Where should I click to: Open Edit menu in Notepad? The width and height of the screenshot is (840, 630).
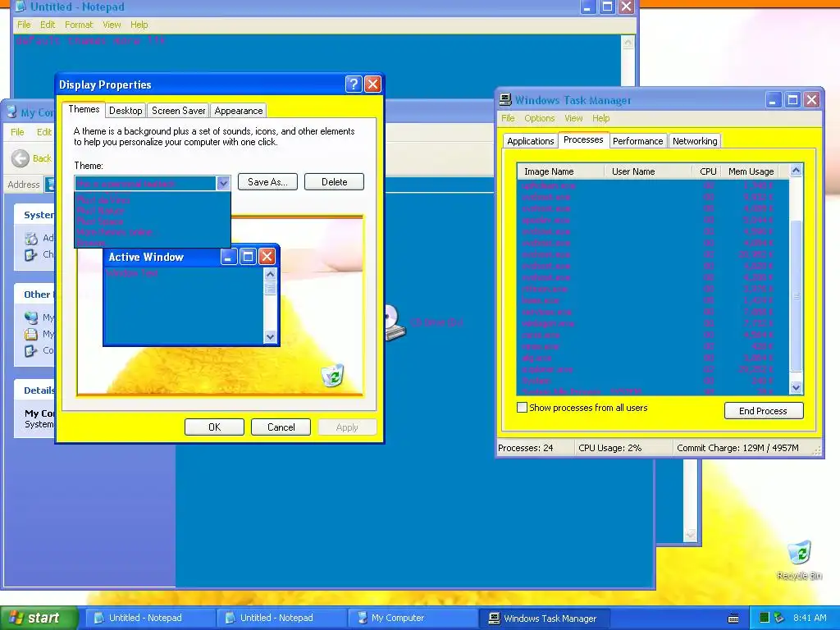(47, 25)
